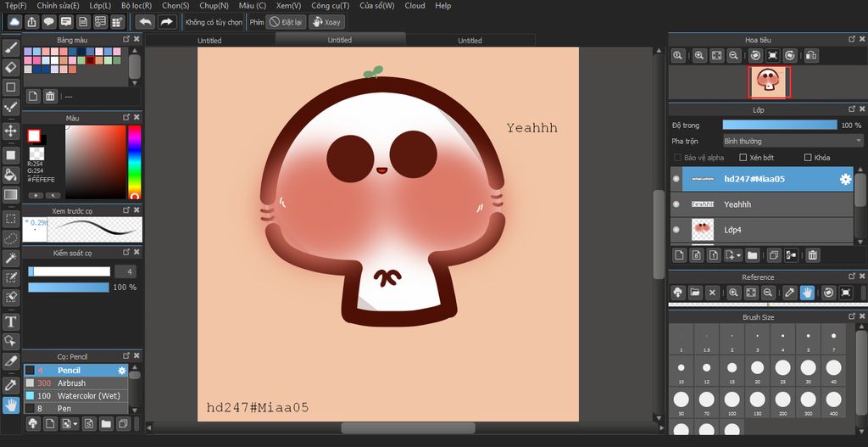Select the Move tool
Screen dimensions: 868x447
point(10,131)
